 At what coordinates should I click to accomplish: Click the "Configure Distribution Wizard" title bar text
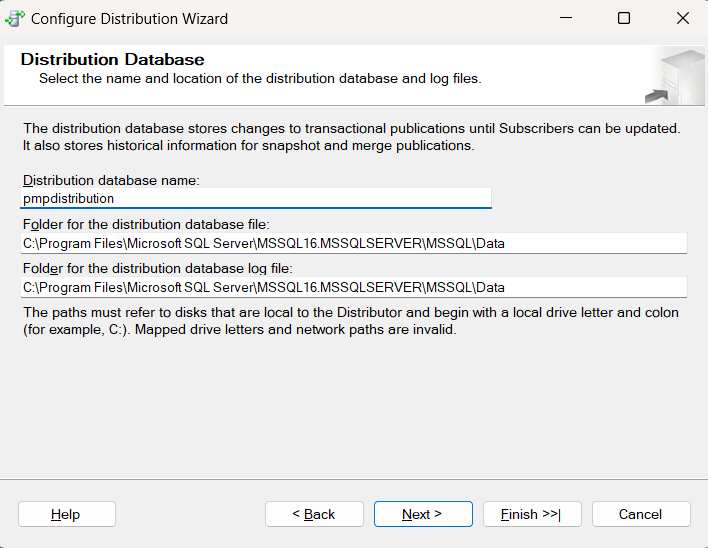tap(129, 18)
